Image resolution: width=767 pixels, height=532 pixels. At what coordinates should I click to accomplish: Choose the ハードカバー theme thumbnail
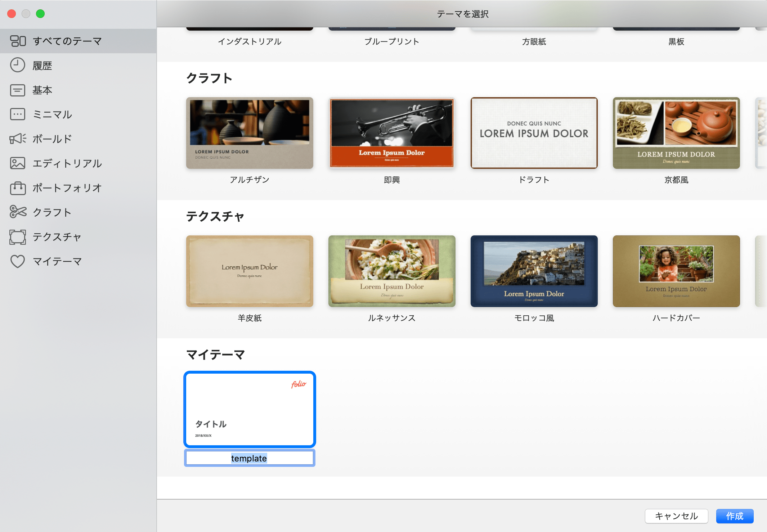pos(676,271)
